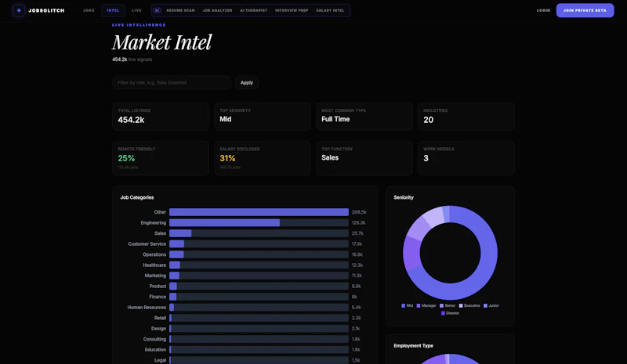Open Salary Intel tool
This screenshot has width=627, height=364.
point(330,10)
